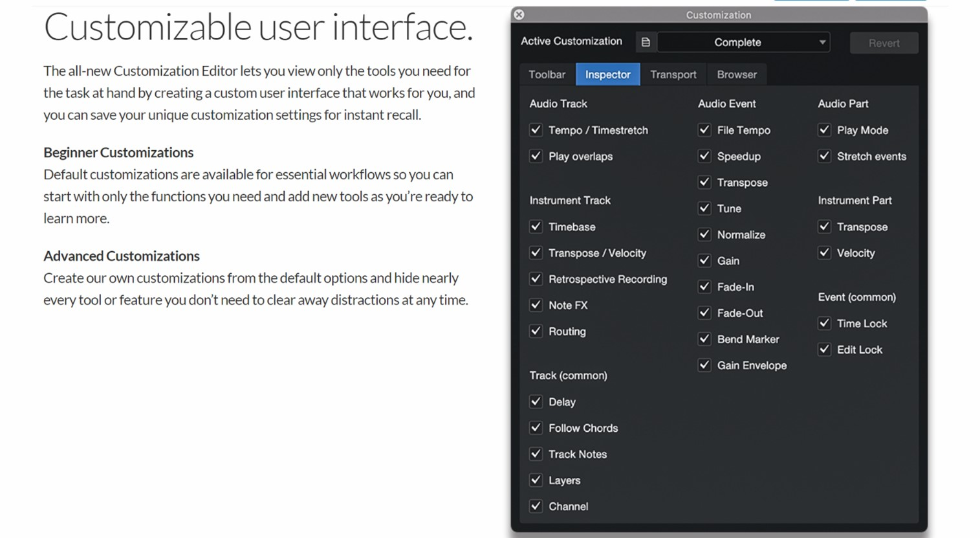This screenshot has height=538, width=980.
Task: Click the 'Active Customization' label
Action: point(571,41)
